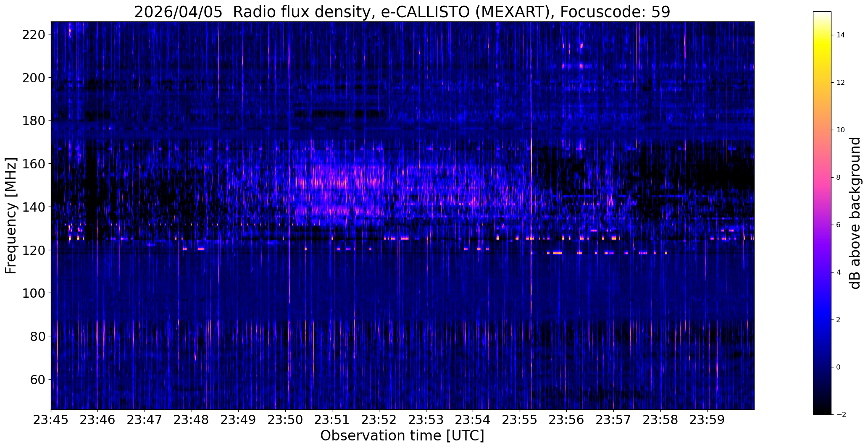Select the 23:48 time tick label
The height and width of the screenshot is (448, 868).
point(192,420)
